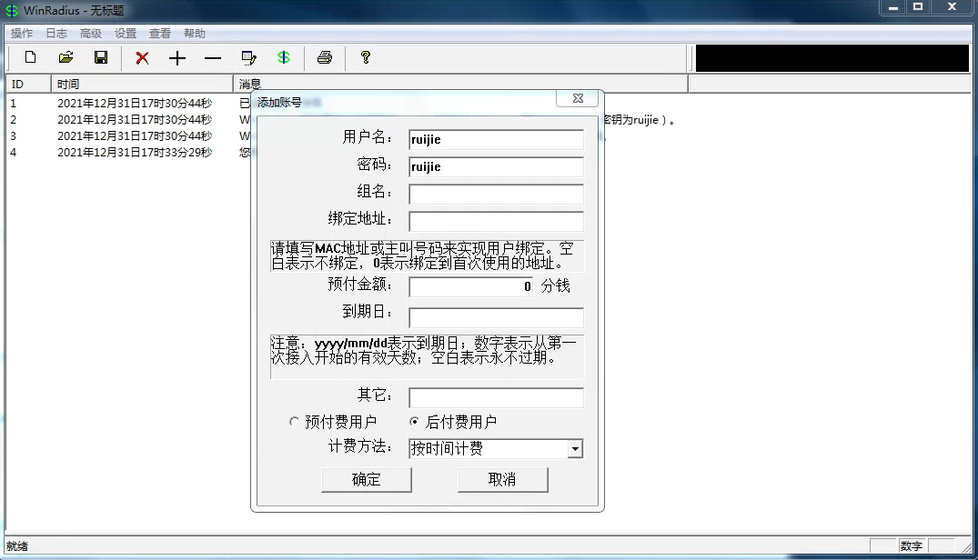
Task: Click the 消息 column header
Action: [x=460, y=84]
